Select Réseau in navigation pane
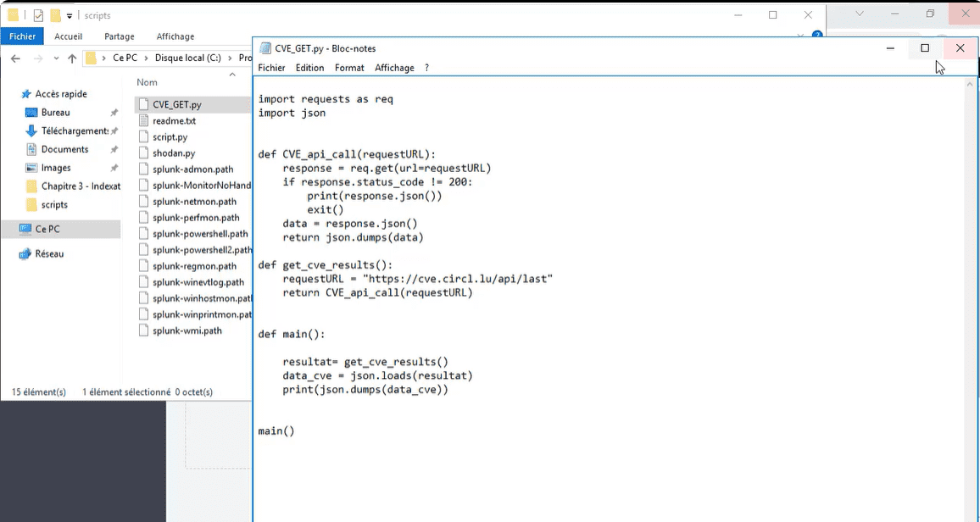Image resolution: width=980 pixels, height=522 pixels. tap(49, 253)
